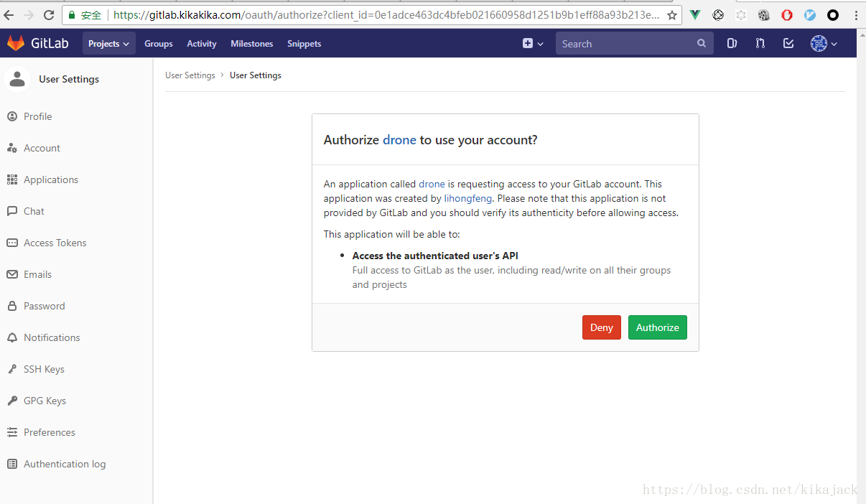Click the blue bird extension icon
Viewport: 866px width, 504px height.
tap(810, 15)
